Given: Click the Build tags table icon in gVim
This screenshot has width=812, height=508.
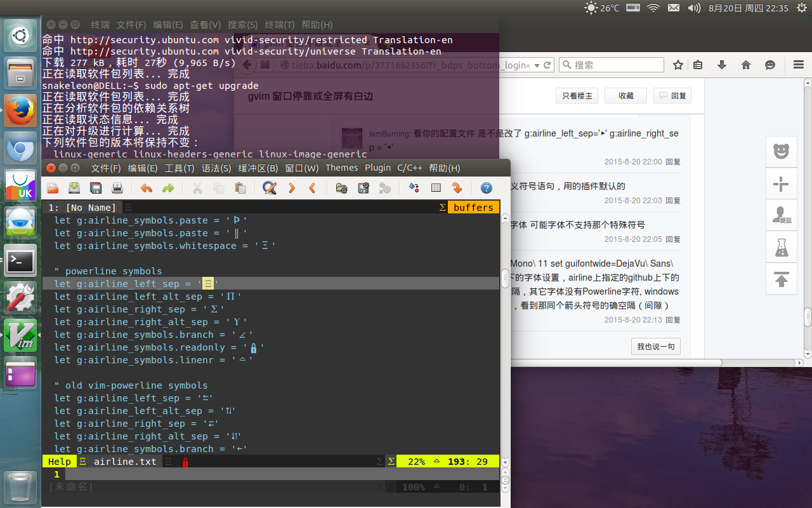Looking at the screenshot, I should (x=436, y=188).
